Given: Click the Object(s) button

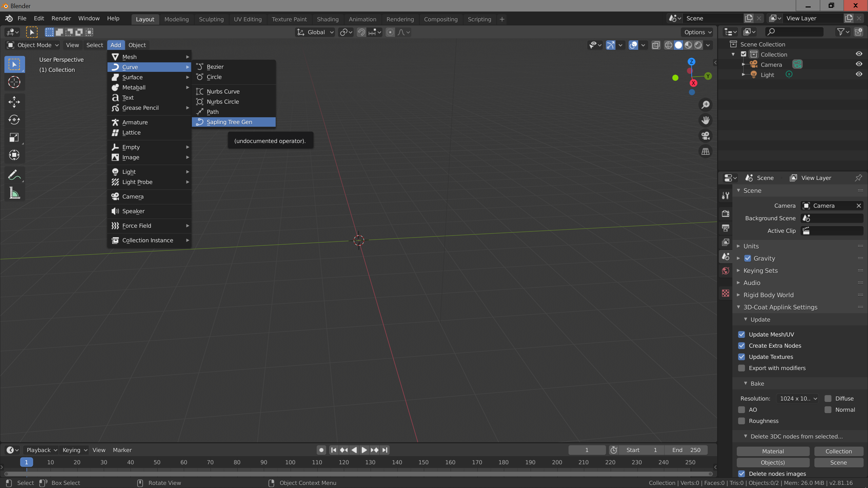Looking at the screenshot, I should point(773,463).
